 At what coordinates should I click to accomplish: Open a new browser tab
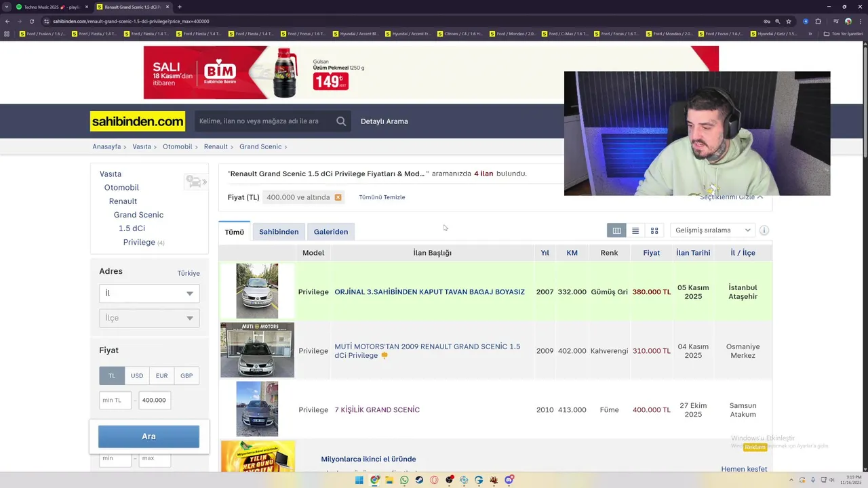tap(180, 7)
